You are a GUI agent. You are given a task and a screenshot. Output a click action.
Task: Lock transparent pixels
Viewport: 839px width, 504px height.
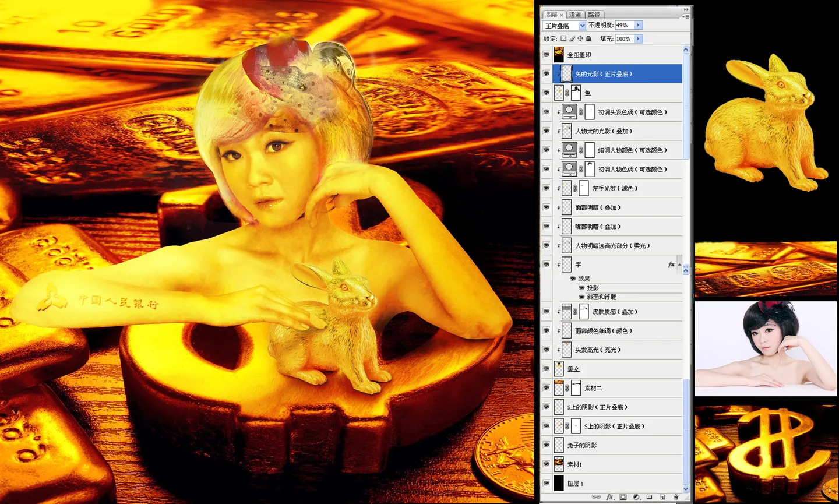[563, 38]
